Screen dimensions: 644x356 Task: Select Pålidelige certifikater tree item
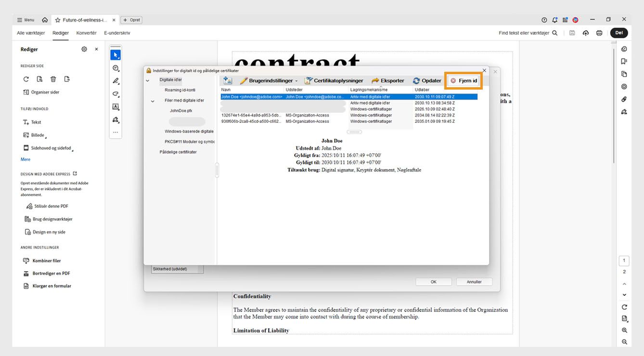pyautogui.click(x=178, y=152)
